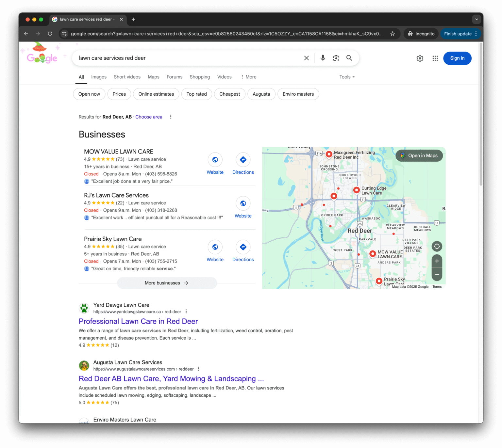Click into the search query field
The image size is (502, 448).
(186, 58)
